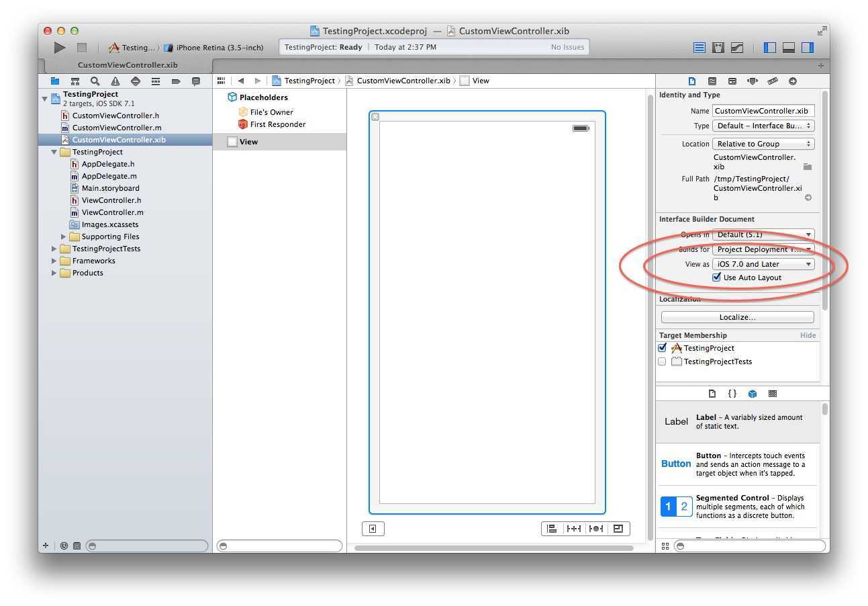The height and width of the screenshot is (606, 868).
Task: Open the Find navigator magnifier icon
Action: pos(95,81)
